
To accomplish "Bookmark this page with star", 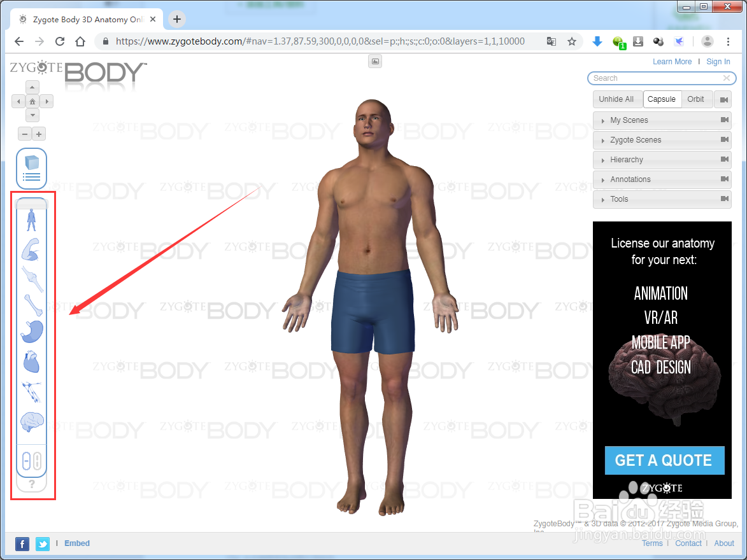I will click(x=572, y=41).
